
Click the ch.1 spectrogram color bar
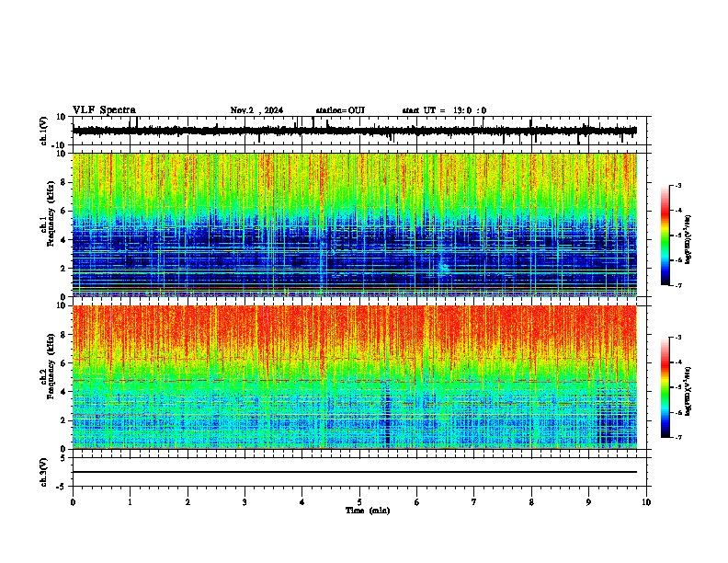(x=665, y=236)
